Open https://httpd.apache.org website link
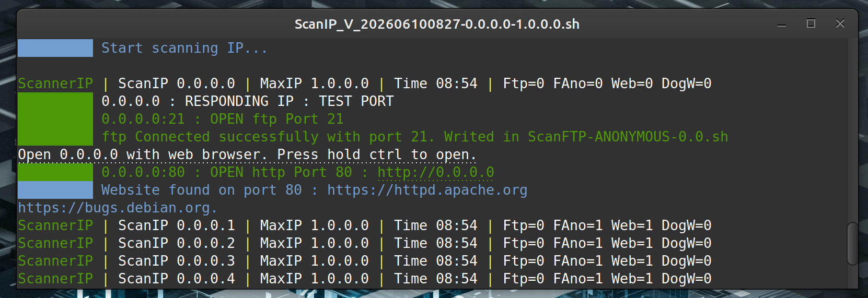This screenshot has width=868, height=298. coord(427,190)
